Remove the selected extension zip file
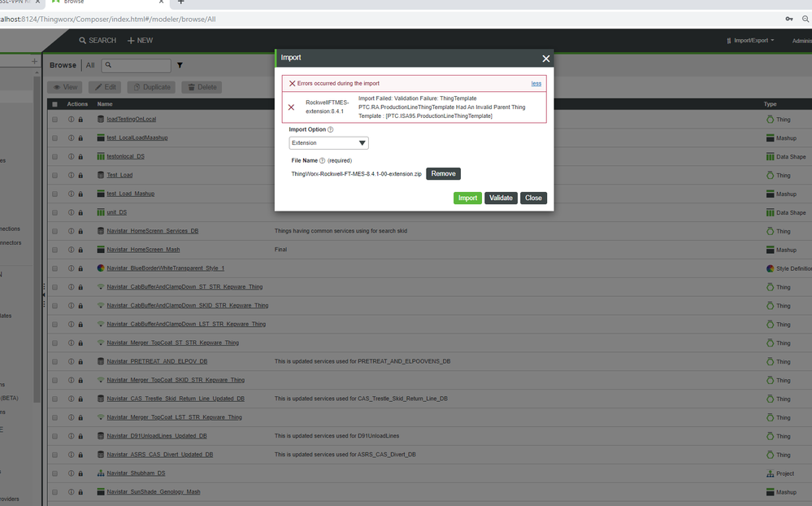The height and width of the screenshot is (506, 812). (x=443, y=173)
